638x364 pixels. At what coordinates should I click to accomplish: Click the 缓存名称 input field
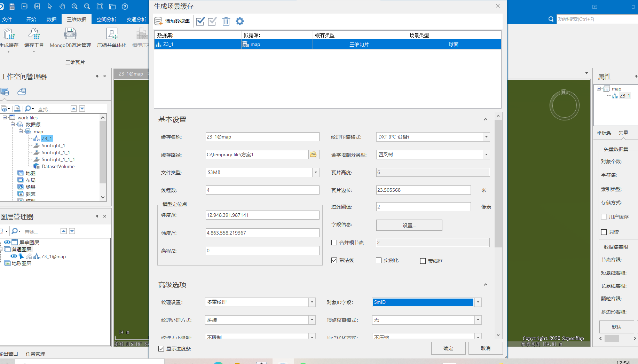pyautogui.click(x=262, y=137)
